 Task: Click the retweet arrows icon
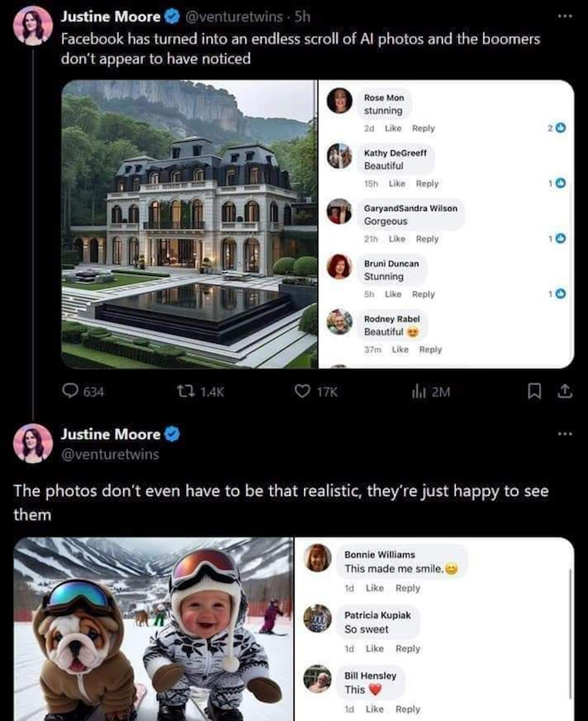185,391
